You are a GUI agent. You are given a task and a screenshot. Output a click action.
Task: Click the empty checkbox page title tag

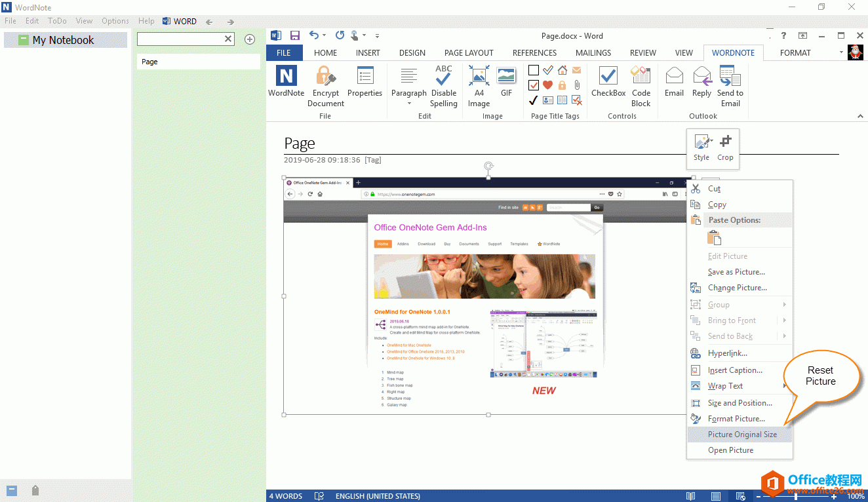pos(534,71)
